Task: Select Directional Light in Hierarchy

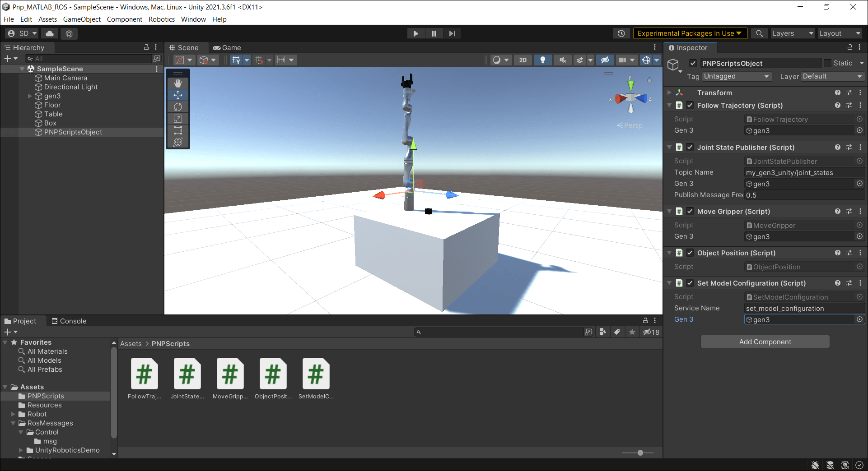Action: pos(70,87)
